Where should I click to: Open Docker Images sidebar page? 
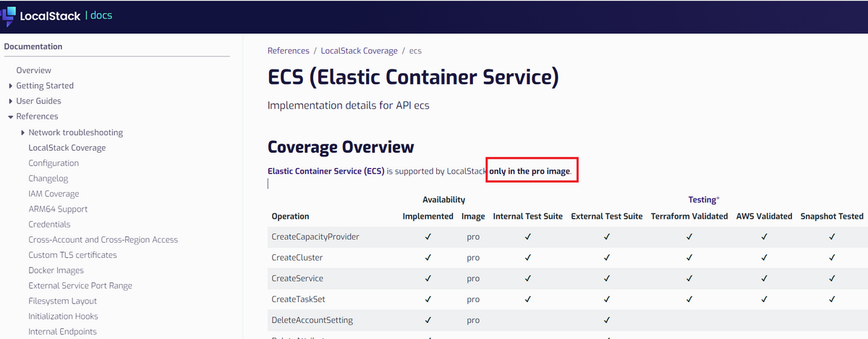[56, 270]
